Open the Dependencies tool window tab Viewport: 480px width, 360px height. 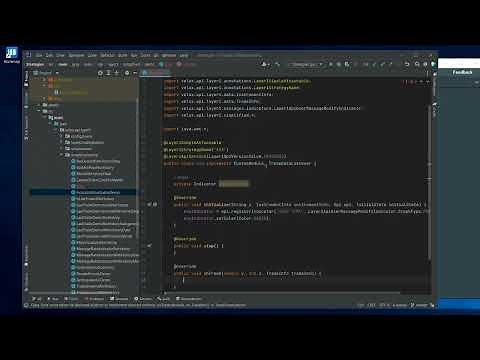(x=189, y=299)
